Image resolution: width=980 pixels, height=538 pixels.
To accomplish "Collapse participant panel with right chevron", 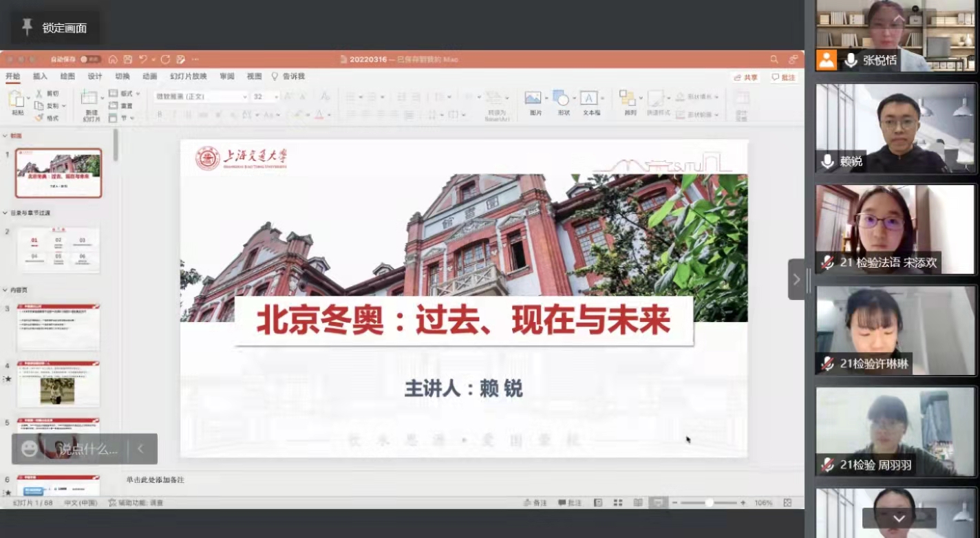I will pos(796,279).
